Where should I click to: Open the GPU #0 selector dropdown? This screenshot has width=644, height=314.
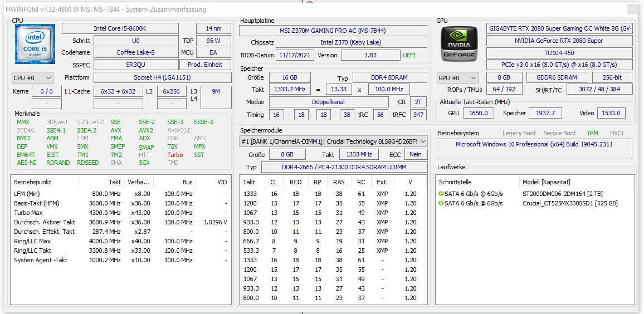[x=458, y=77]
